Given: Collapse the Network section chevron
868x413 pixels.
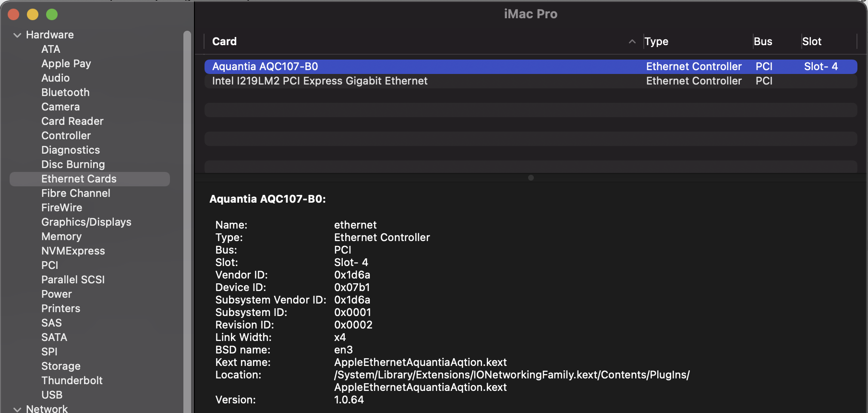Looking at the screenshot, I should click(x=17, y=409).
